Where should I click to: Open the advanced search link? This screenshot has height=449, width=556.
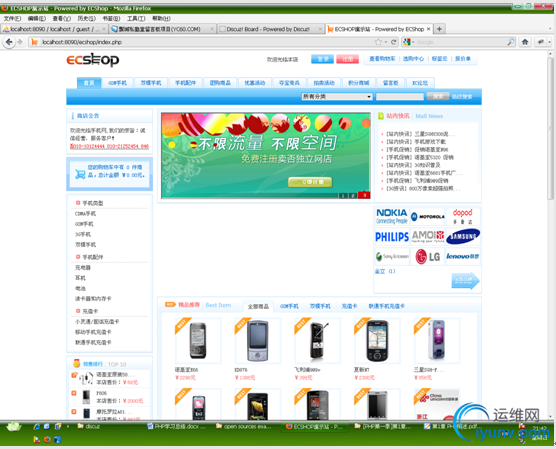(462, 96)
